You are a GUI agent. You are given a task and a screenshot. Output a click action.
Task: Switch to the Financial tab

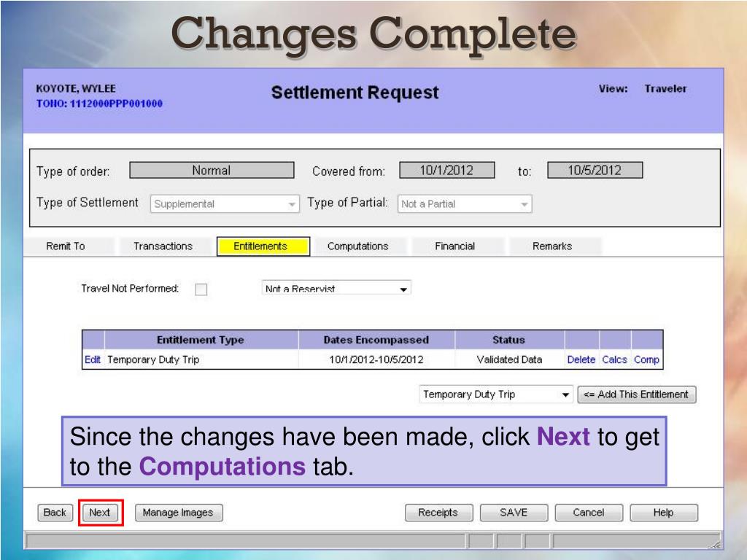(x=454, y=246)
